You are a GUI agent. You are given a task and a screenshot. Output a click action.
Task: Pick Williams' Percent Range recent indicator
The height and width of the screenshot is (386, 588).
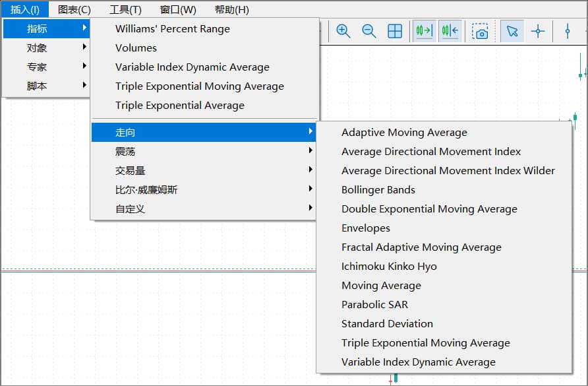[x=173, y=29]
